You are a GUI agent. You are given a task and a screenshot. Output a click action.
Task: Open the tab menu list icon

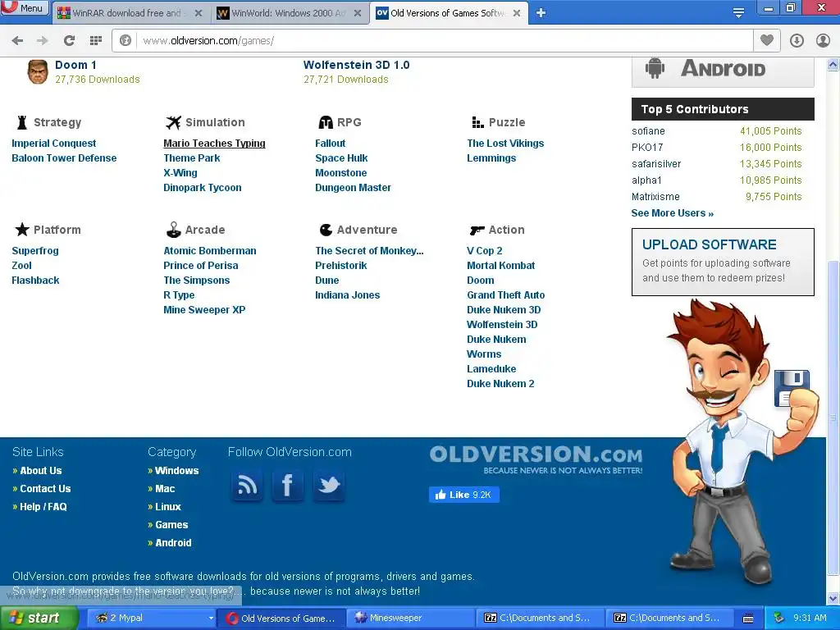tap(738, 13)
